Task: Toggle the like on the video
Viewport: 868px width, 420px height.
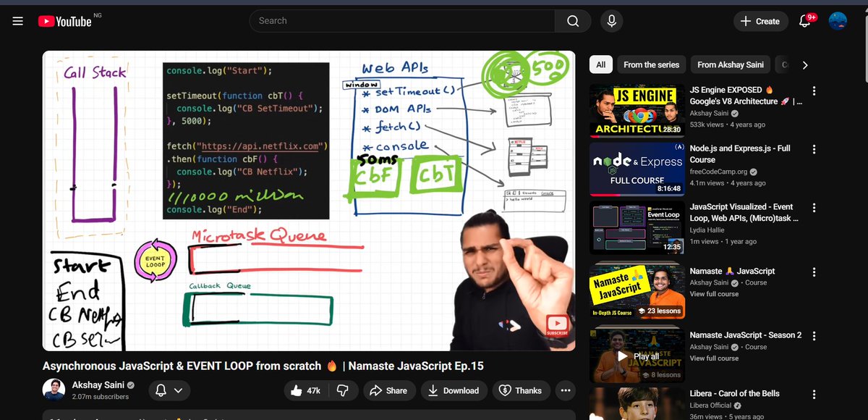Action: 298,390
